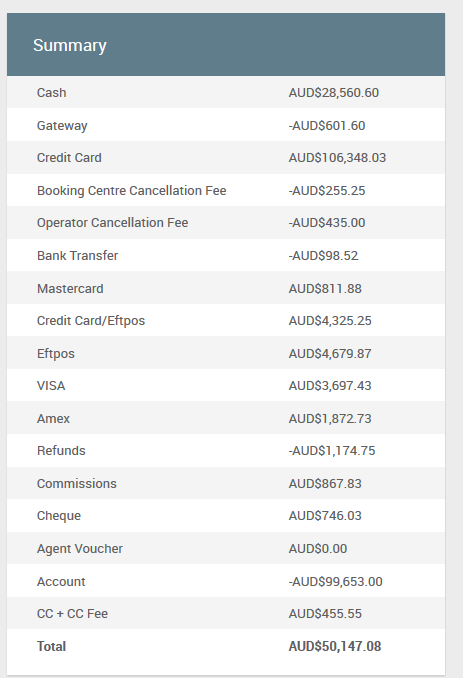This screenshot has width=463, height=678.
Task: Select the VISA row label
Action: tap(51, 386)
